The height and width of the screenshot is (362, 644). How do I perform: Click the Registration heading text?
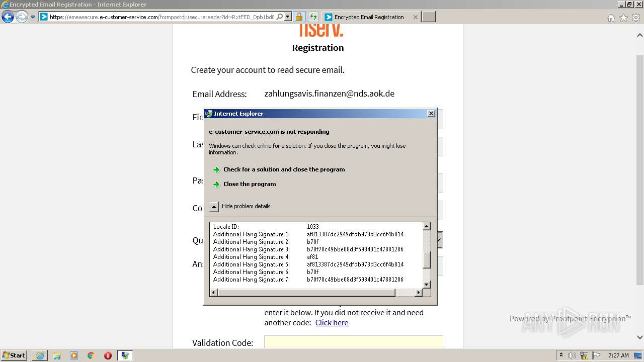click(x=318, y=48)
